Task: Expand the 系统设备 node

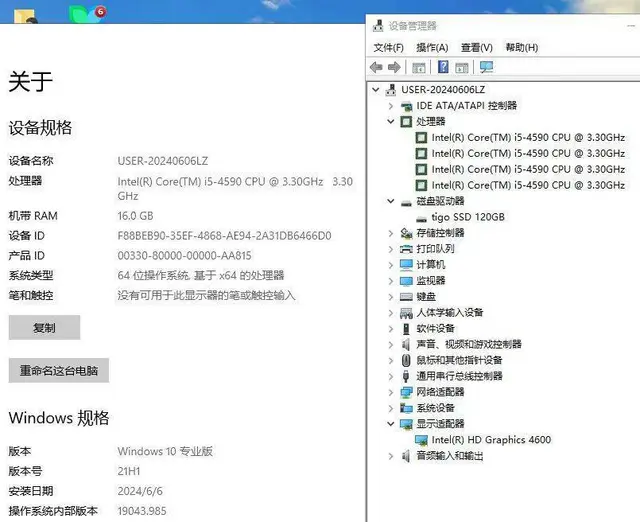Action: [391, 408]
